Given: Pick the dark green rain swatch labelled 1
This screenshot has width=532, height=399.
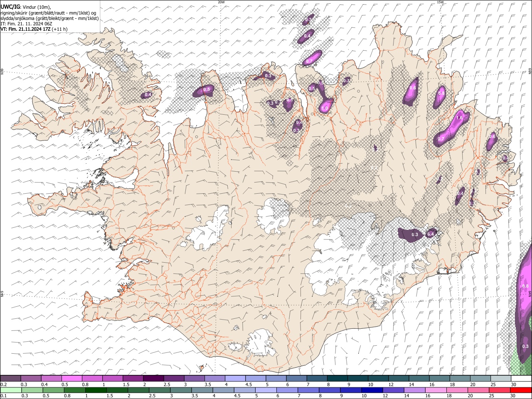Looking at the screenshot, I should tap(96, 390).
